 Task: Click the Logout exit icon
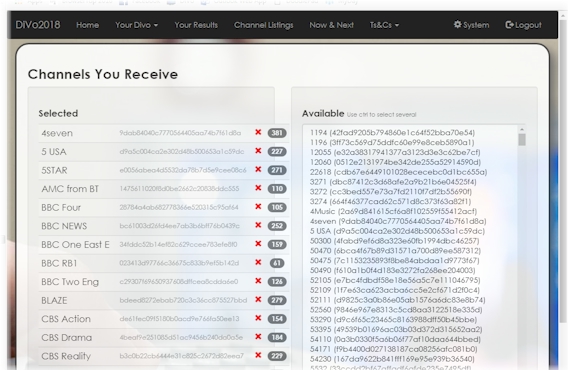click(509, 25)
